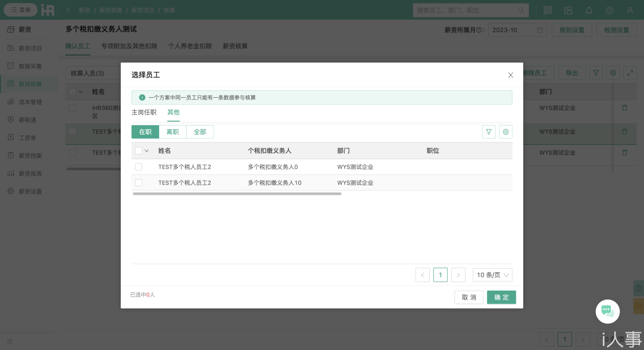Collapse the sidebar using the bottom icon
The width and height of the screenshot is (644, 350).
[10, 341]
